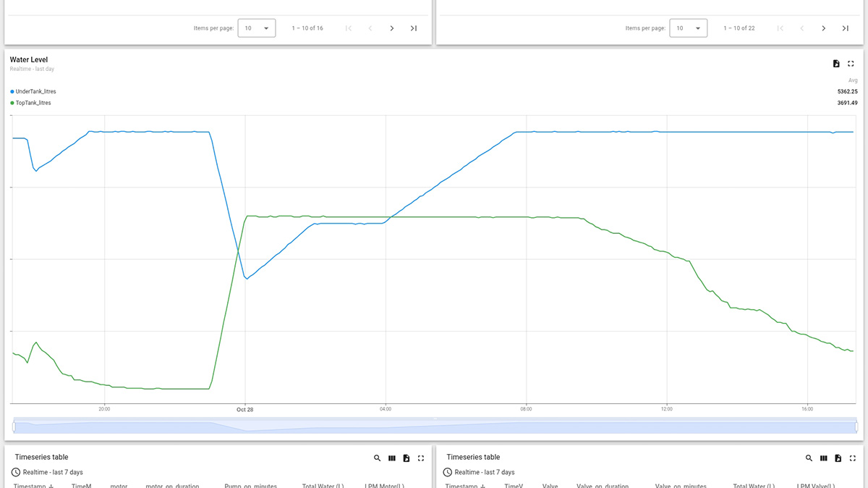Open column display options for right Timeseries table
The image size is (868, 488).
point(823,458)
